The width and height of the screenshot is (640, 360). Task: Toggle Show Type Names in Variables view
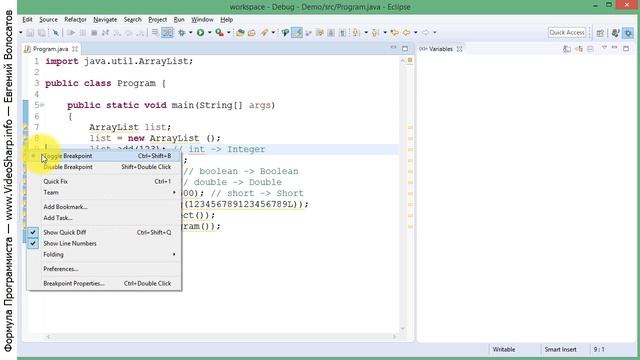point(567,49)
